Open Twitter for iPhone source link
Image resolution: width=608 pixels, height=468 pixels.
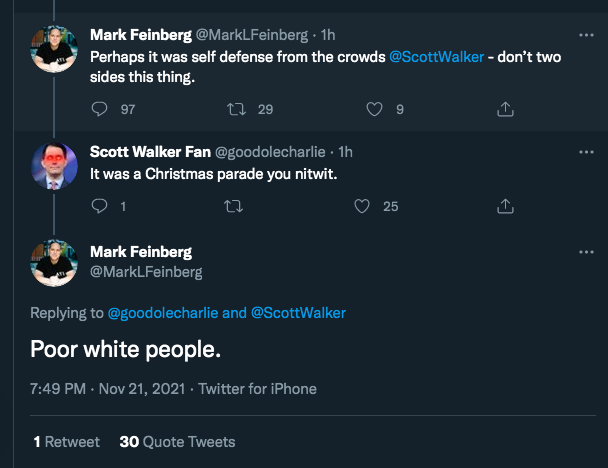[x=257, y=389]
